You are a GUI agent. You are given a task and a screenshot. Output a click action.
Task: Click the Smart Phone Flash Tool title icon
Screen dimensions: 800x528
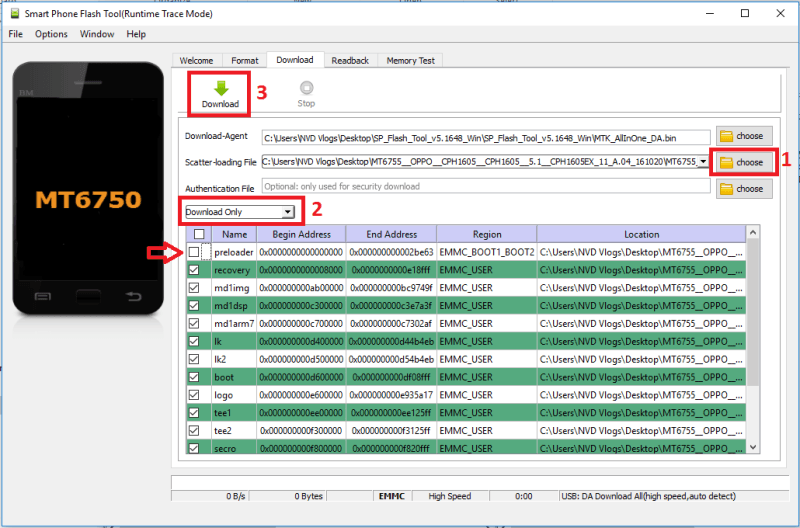pos(15,14)
